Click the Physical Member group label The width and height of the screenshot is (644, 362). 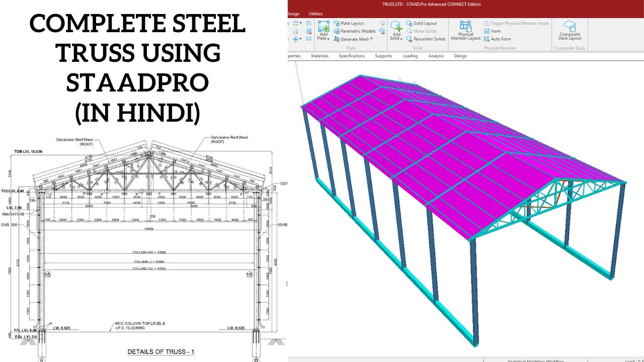pyautogui.click(x=500, y=48)
